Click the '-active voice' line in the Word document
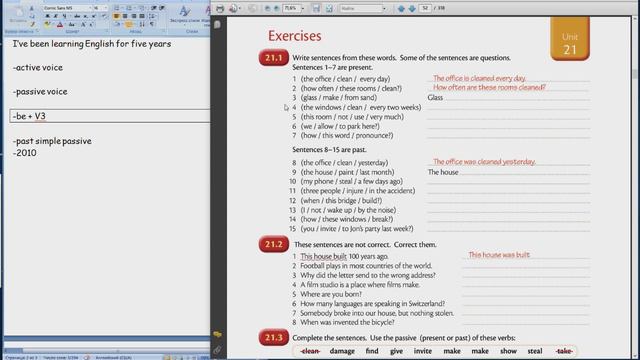The height and width of the screenshot is (360, 640). coord(38,67)
